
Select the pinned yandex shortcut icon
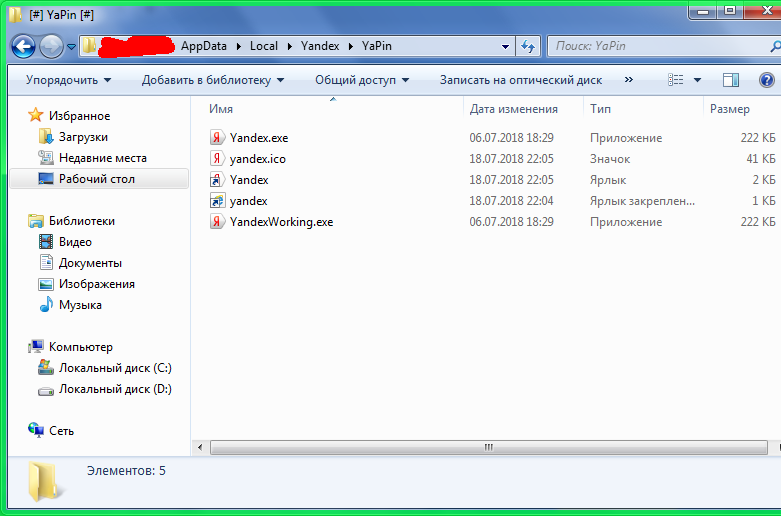coord(217,200)
